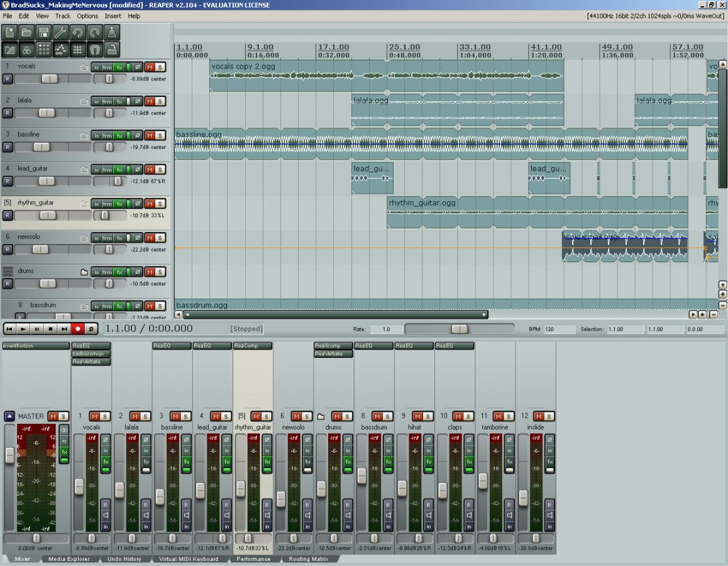Open ReaComp plugin on rhythm_guitar strip
The height and width of the screenshot is (566, 728).
(x=253, y=346)
